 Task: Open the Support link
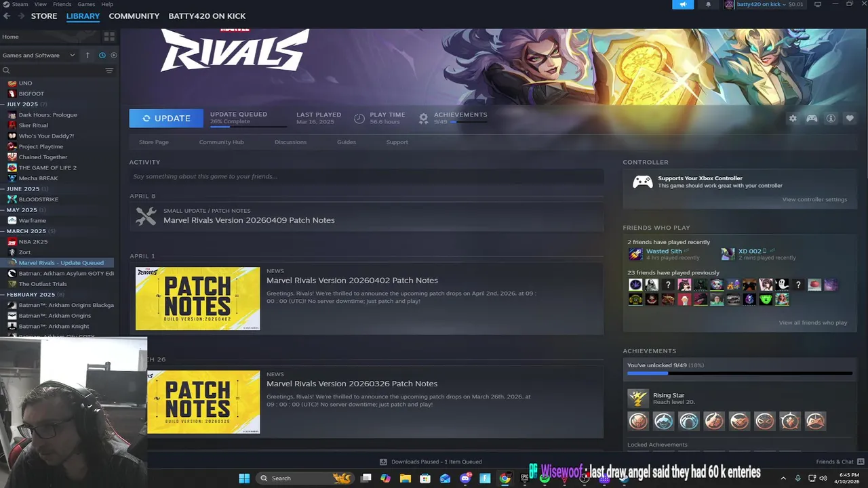397,142
